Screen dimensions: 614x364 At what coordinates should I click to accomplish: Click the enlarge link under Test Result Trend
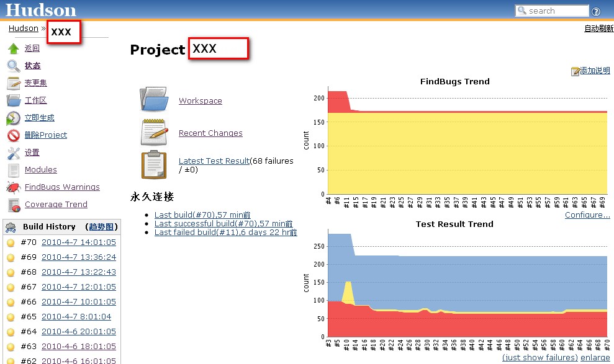pos(595,357)
